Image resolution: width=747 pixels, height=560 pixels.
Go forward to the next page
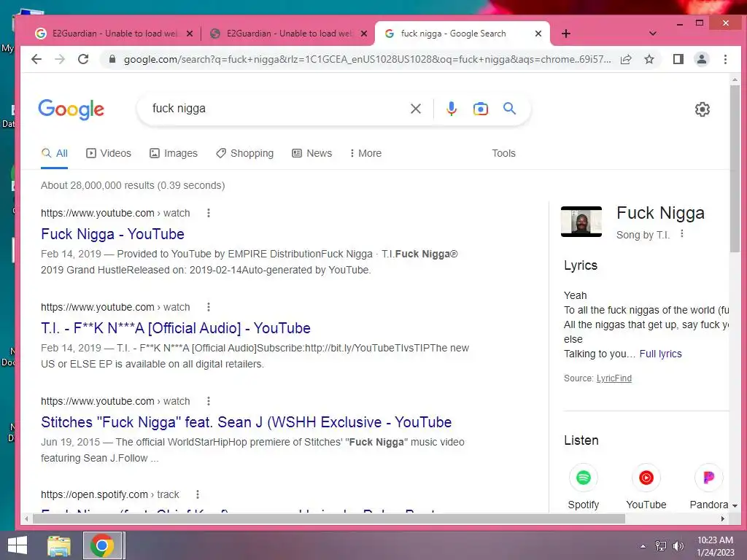point(60,59)
